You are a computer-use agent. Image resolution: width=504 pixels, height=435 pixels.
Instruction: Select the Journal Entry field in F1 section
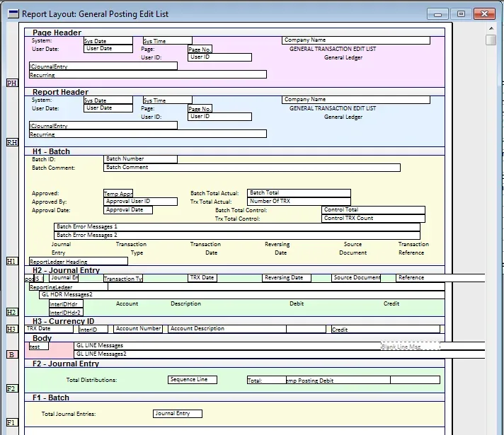click(177, 414)
